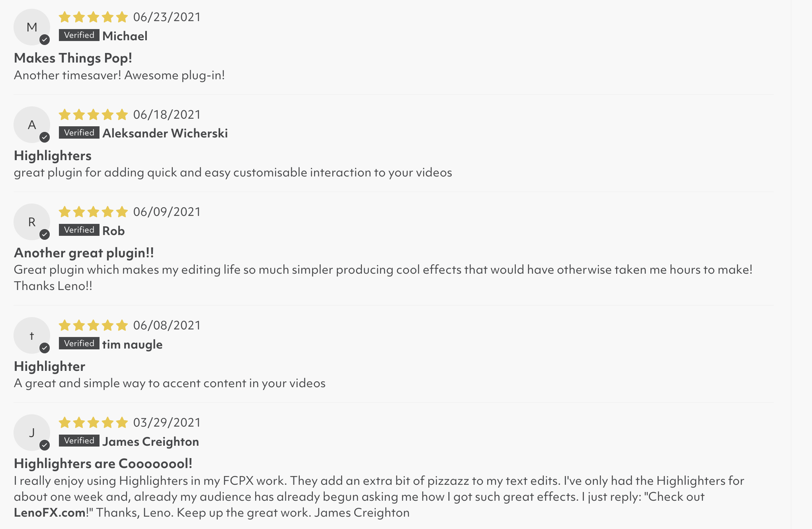Click the star rating dated 06/23/2021
The width and height of the screenshot is (812, 529).
coord(93,17)
